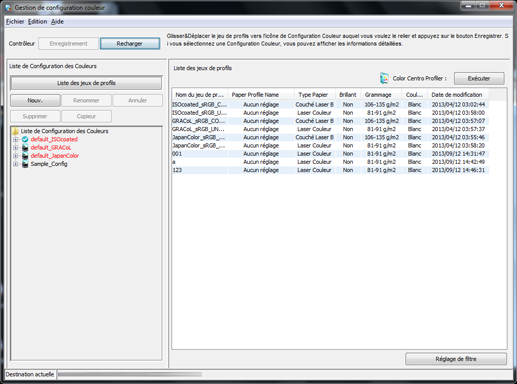Image resolution: width=517 pixels, height=384 pixels.
Task: Click the default_ISOcoated checkmark icon
Action: pyautogui.click(x=25, y=139)
